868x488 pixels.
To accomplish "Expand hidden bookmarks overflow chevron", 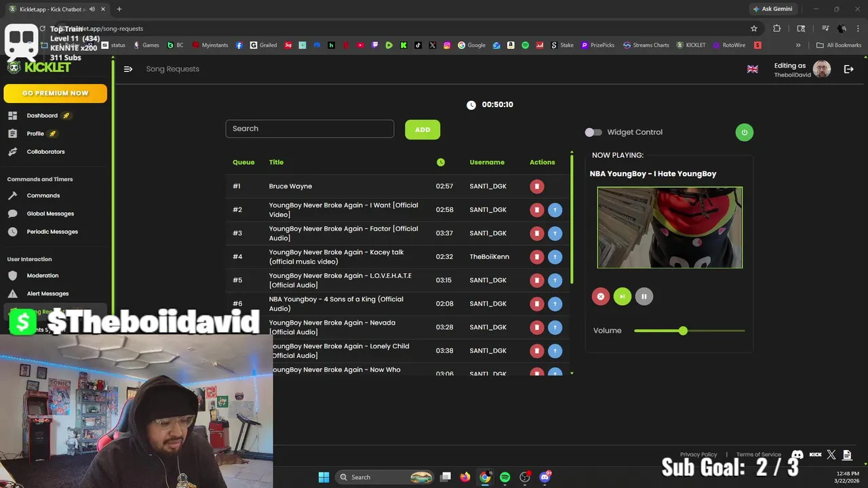I will coord(798,45).
